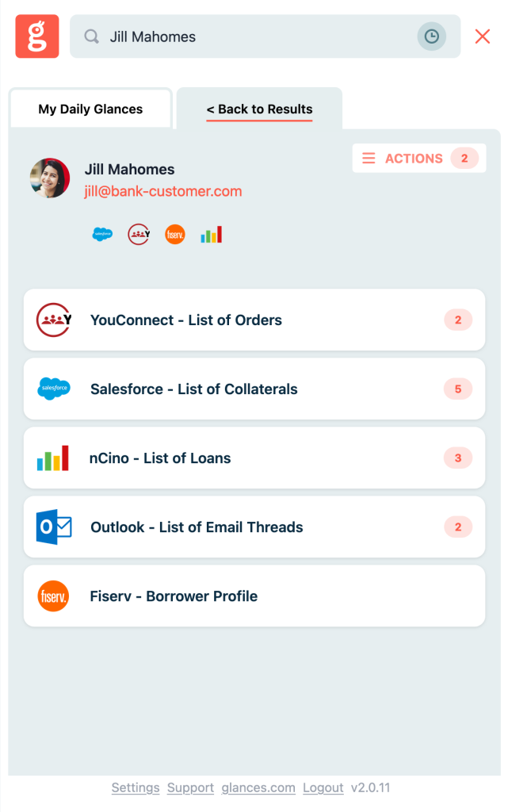Expand nCino - List of Loans
This screenshot has height=812, width=508.
click(x=254, y=458)
